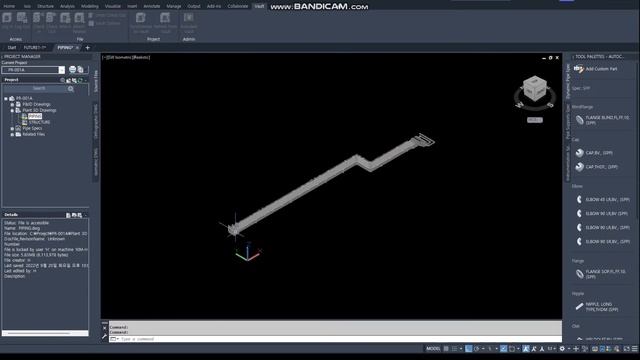This screenshot has width=640, height=360.
Task: Open the Iso ribbon tab
Action: click(x=27, y=6)
